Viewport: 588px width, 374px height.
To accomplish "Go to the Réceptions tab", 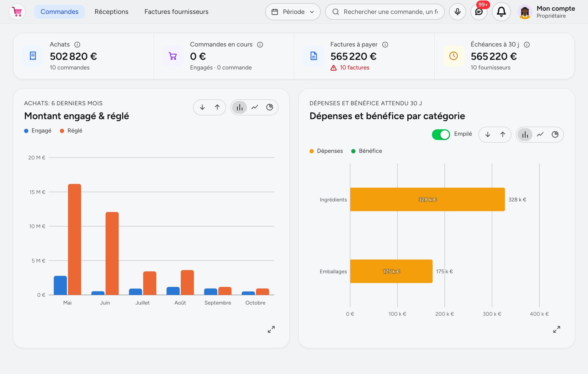I will pos(111,12).
